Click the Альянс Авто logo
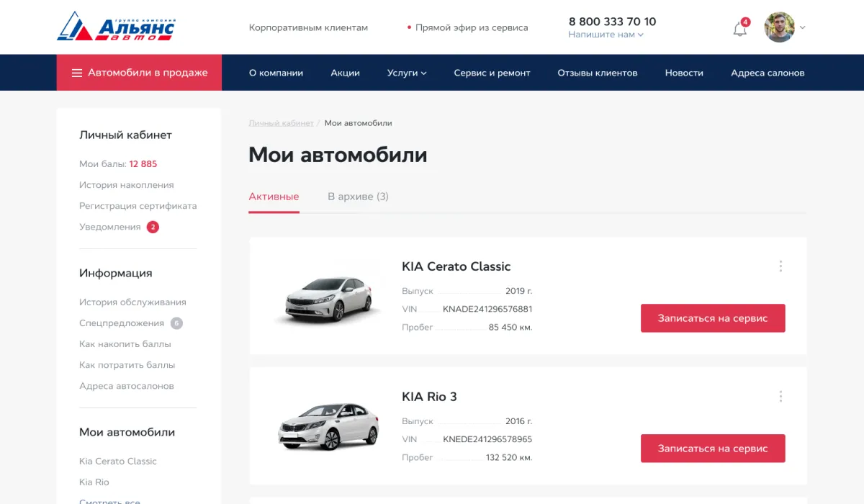 click(x=116, y=27)
